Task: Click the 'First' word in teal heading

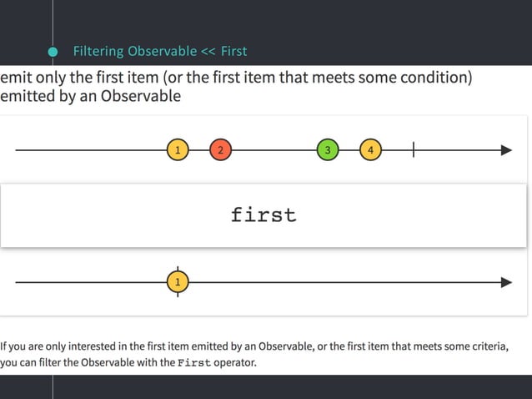Action: click(233, 51)
